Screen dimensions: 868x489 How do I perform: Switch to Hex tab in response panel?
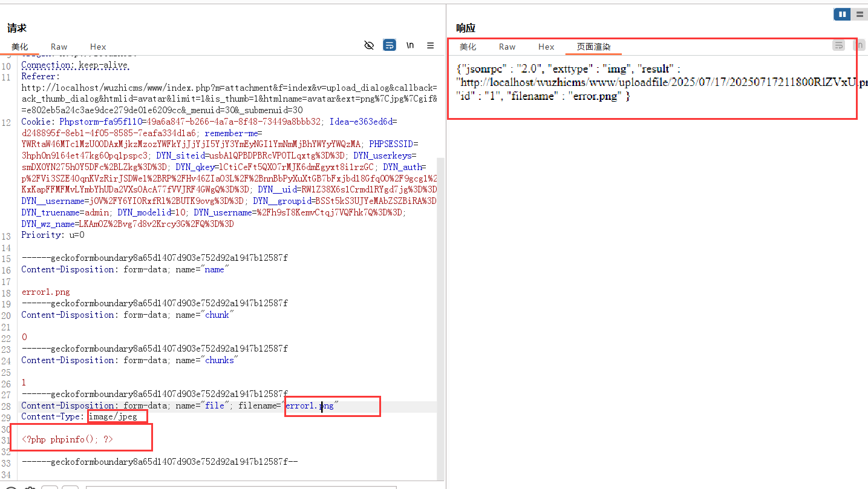pos(546,47)
